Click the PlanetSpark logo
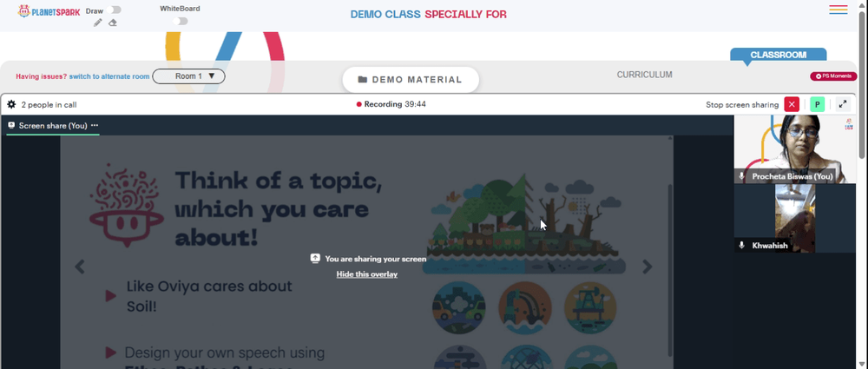 point(49,11)
